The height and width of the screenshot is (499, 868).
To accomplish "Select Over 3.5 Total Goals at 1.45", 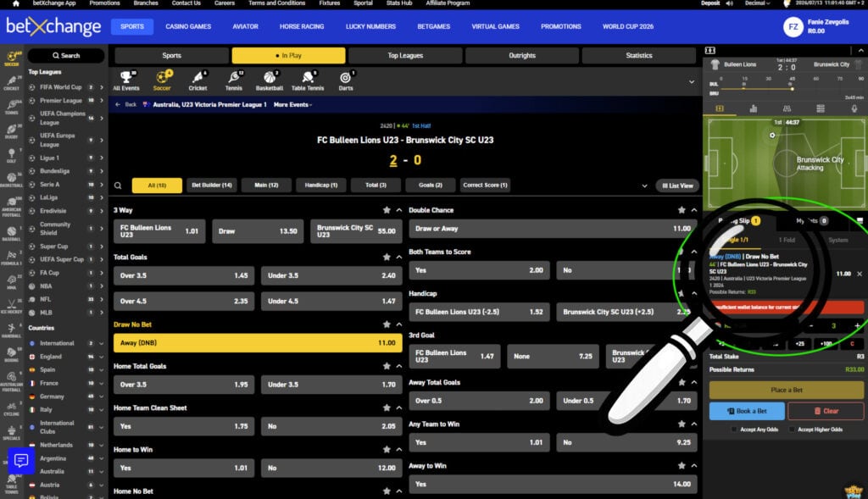I will (x=184, y=275).
